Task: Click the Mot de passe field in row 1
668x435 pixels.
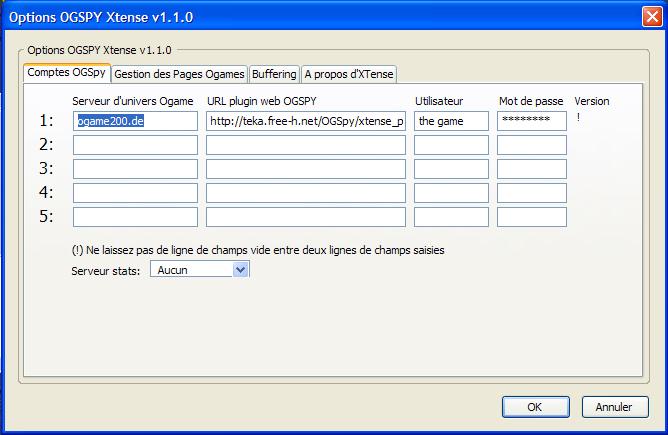Action: pyautogui.click(x=532, y=121)
